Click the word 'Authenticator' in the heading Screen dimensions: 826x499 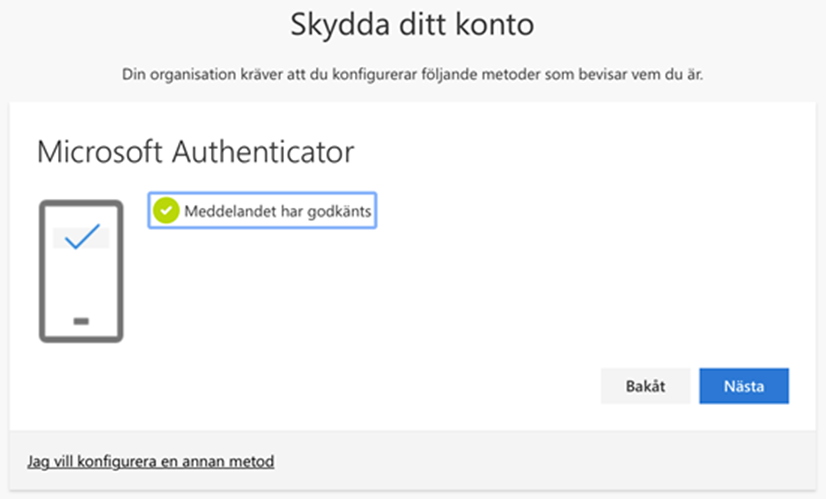coord(263,152)
